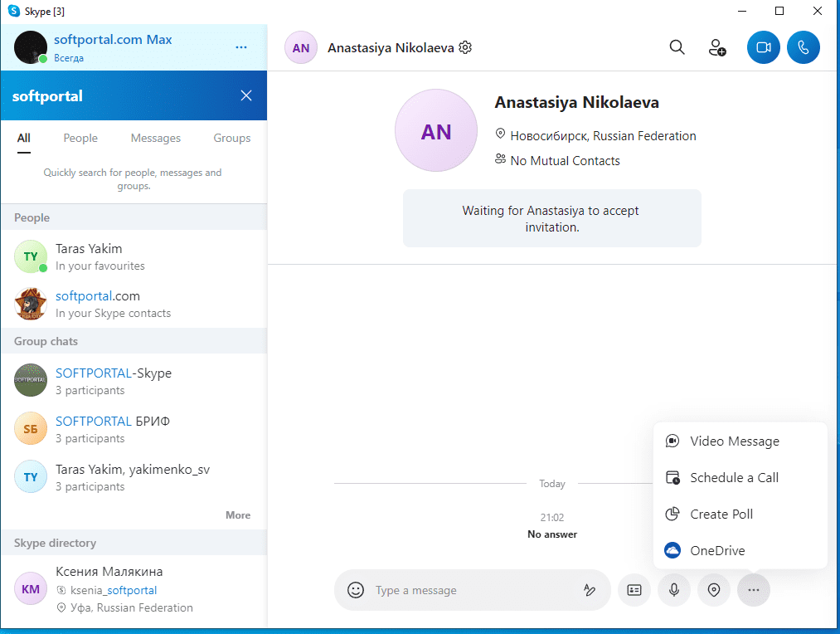840x634 pixels.
Task: Show More group chats
Action: click(x=238, y=515)
